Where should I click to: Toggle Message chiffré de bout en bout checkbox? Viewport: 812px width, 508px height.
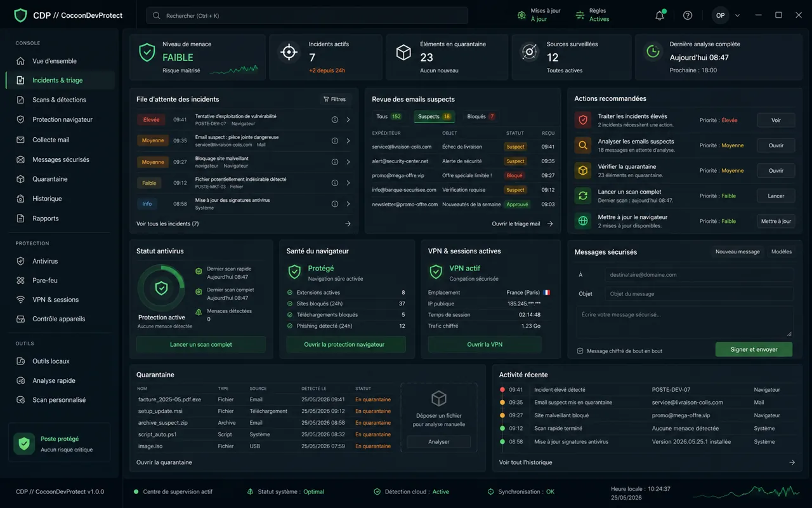(x=580, y=351)
